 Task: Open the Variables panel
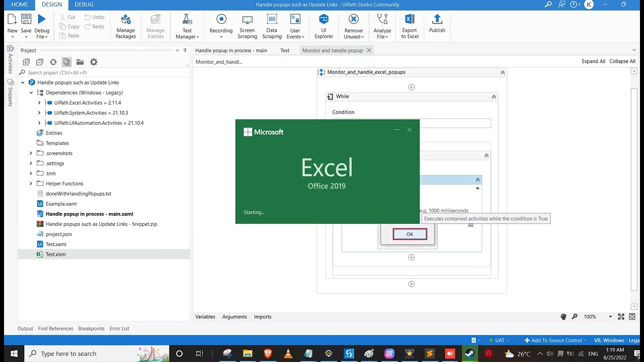click(x=205, y=317)
